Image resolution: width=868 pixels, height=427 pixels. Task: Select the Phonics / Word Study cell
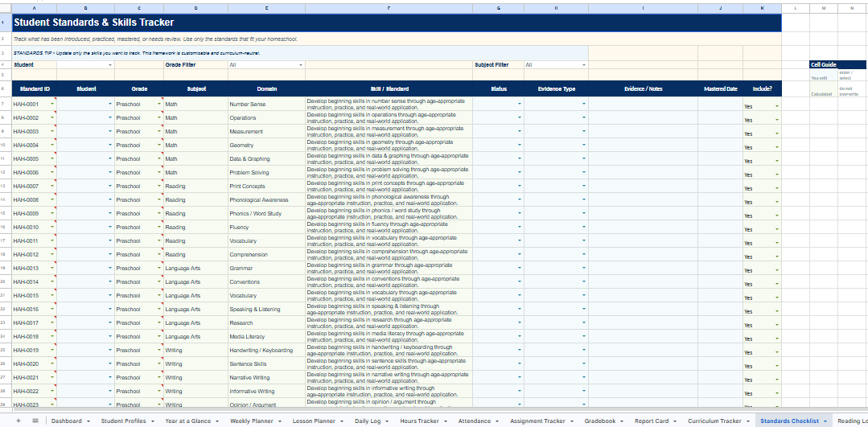click(x=266, y=214)
